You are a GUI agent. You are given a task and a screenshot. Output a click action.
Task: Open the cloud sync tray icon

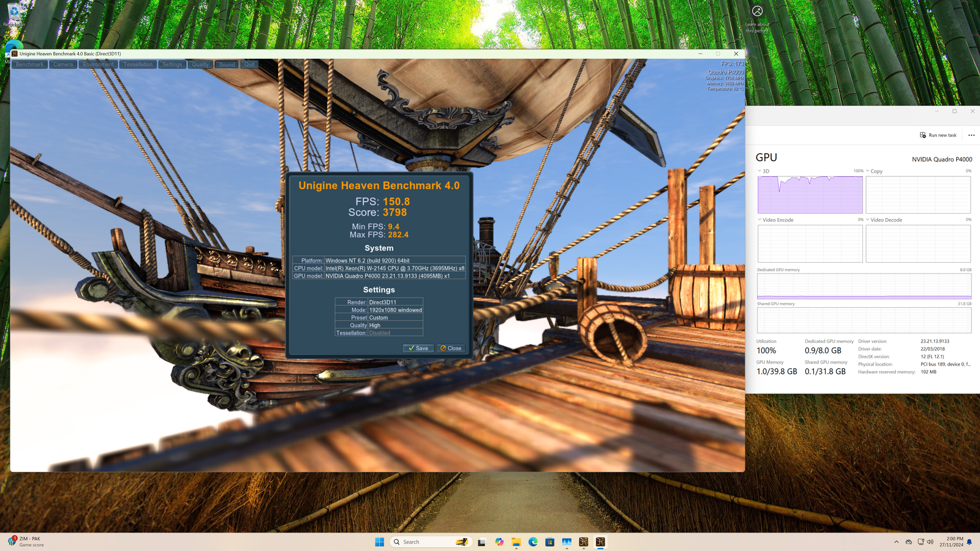(909, 542)
